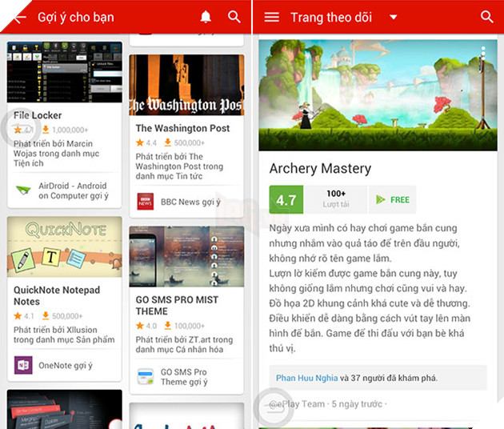This screenshot has height=429, width=504.
Task: Select QuickNote Notepad Notes title
Action: click(x=57, y=296)
